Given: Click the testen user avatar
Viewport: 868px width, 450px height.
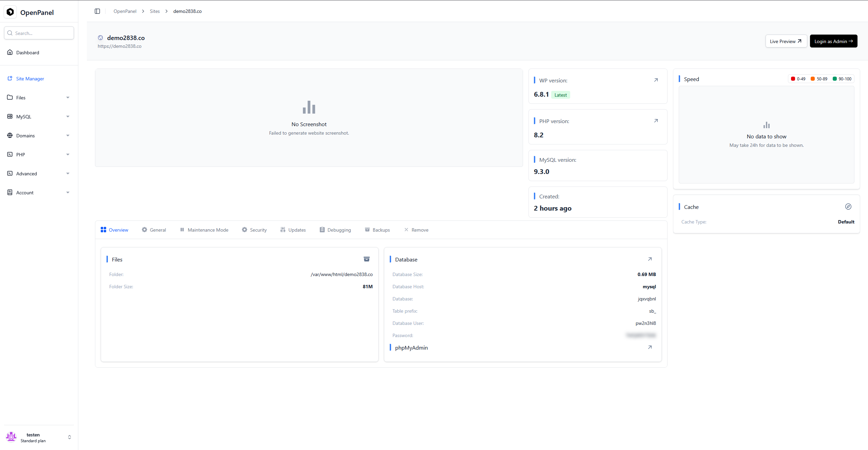Looking at the screenshot, I should [11, 437].
